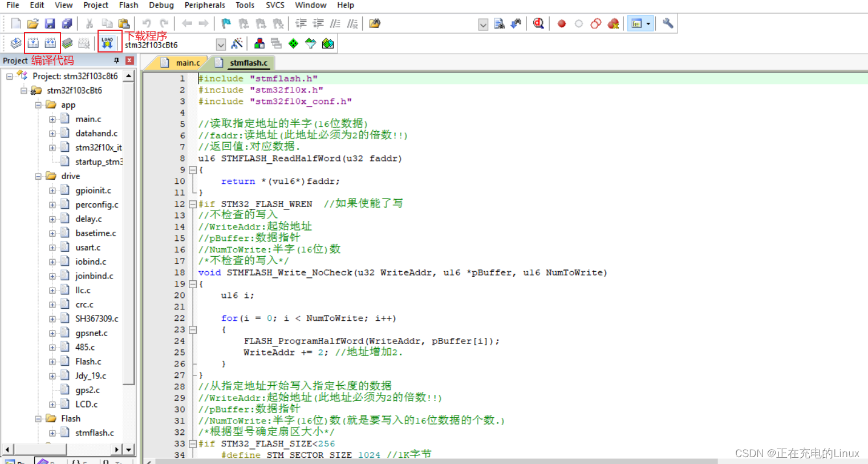Screen dimensions: 868x464
Task: Create a new file with toolbar icon
Action: pos(16,23)
